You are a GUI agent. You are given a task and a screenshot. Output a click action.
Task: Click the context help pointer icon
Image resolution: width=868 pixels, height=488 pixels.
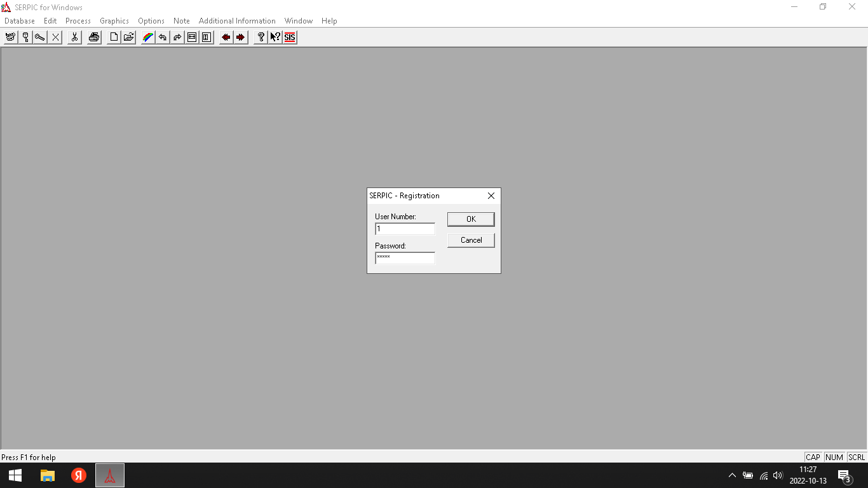275,37
